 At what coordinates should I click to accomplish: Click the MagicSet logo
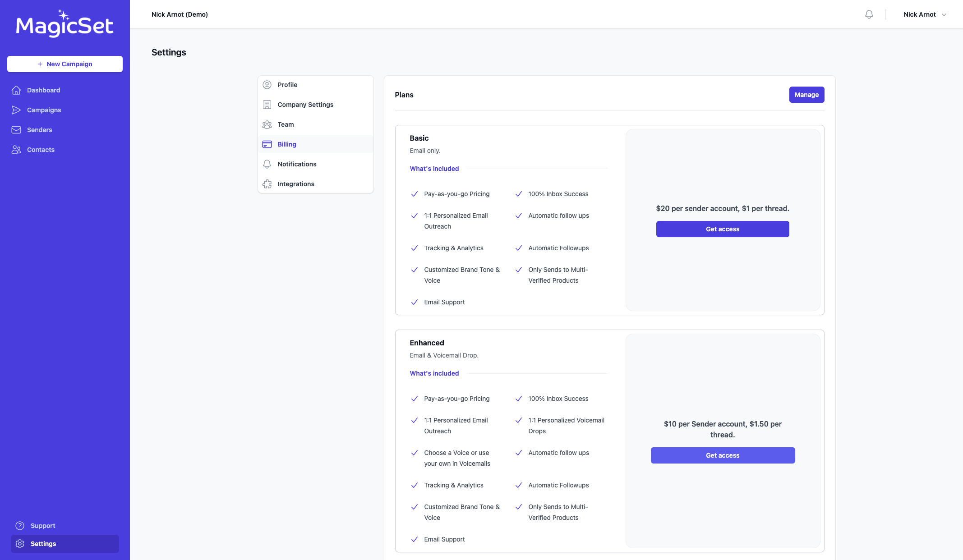pyautogui.click(x=65, y=23)
